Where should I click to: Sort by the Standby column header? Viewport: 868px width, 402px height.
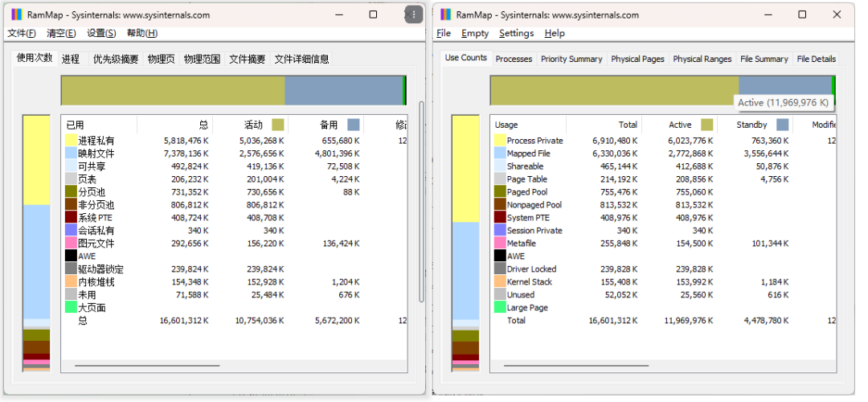(755, 125)
